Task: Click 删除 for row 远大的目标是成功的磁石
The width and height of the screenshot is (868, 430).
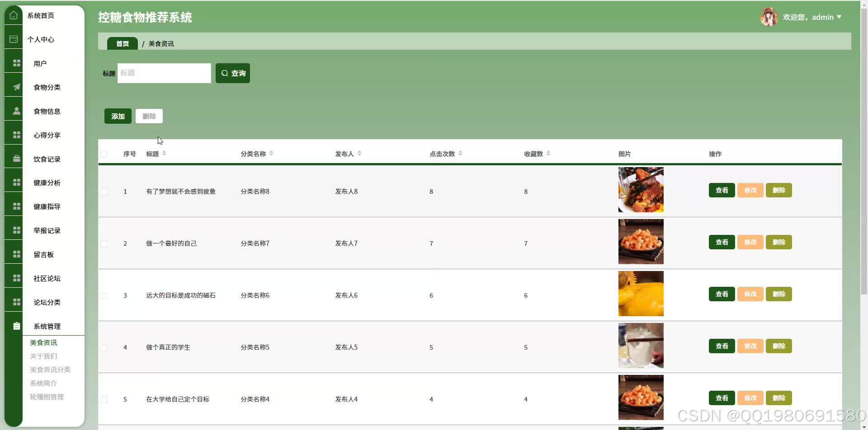Action: [x=779, y=294]
